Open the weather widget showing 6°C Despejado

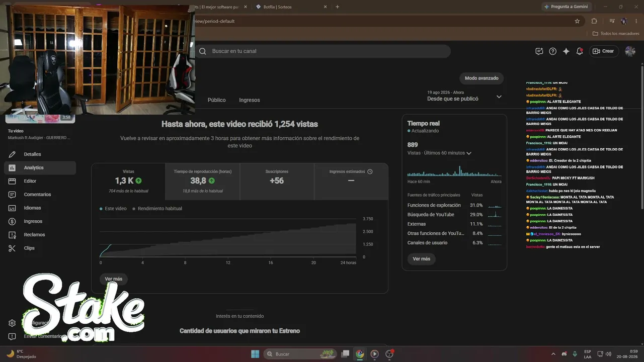(20, 354)
